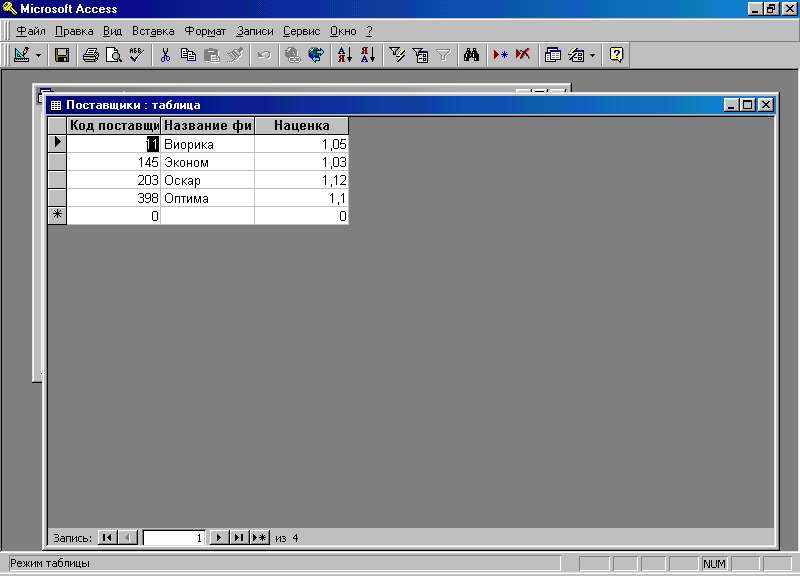Sort descending with the Я-A icon
The width and height of the screenshot is (800, 576).
(x=368, y=55)
